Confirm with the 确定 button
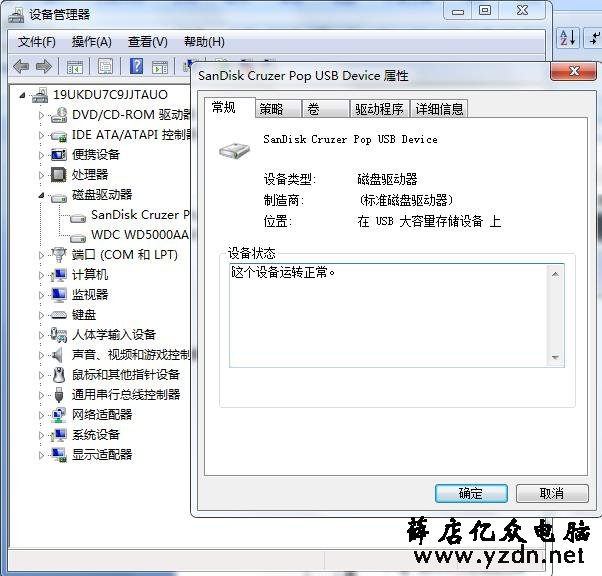The image size is (602, 576). click(x=471, y=493)
